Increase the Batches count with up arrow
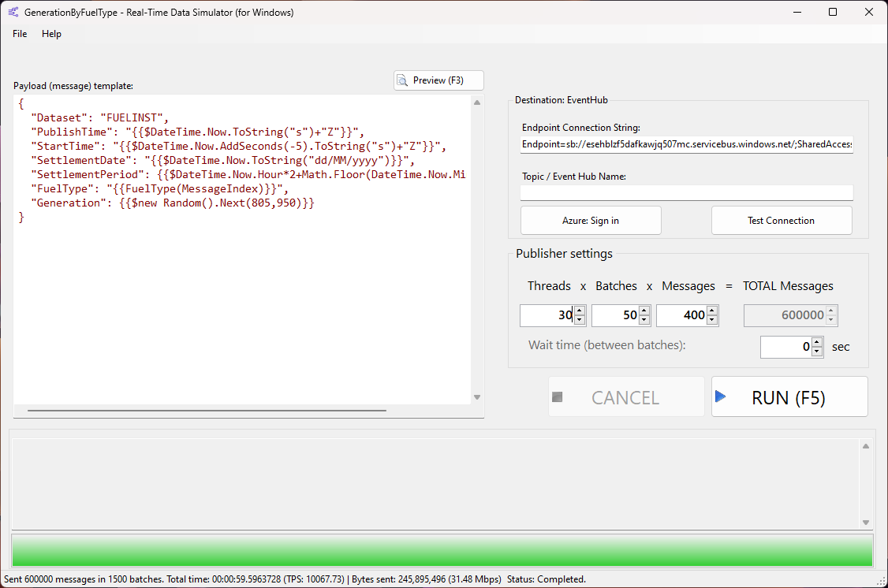 point(644,310)
